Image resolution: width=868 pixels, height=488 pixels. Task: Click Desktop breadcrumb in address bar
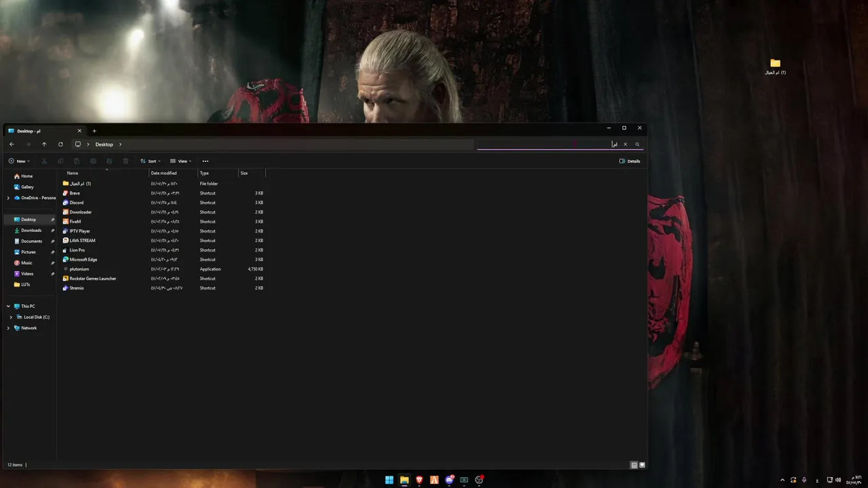click(x=104, y=144)
